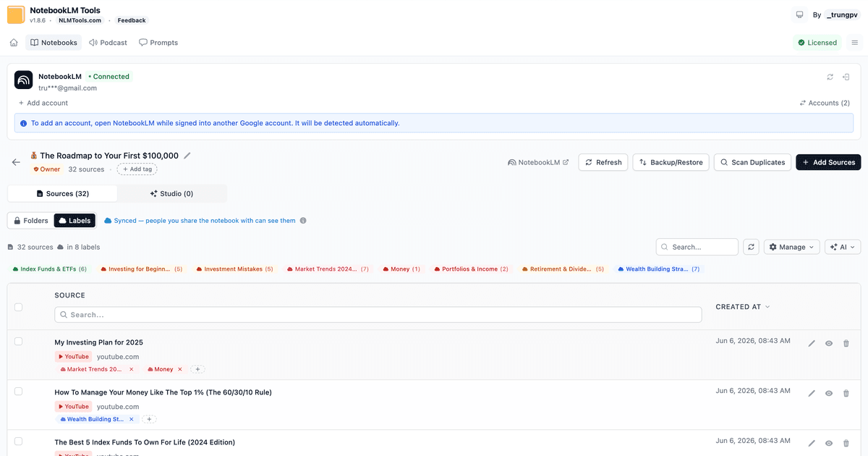Switch to Studio (0) tab
The width and height of the screenshot is (868, 456).
tap(171, 193)
